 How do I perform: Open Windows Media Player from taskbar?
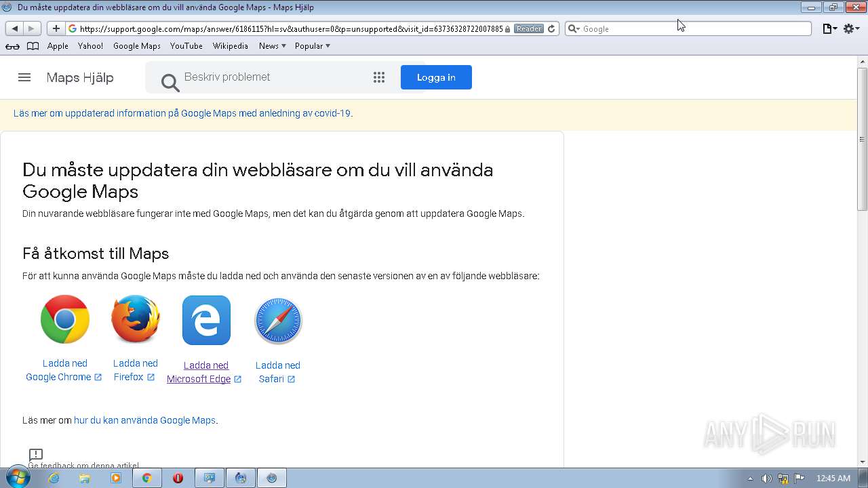pos(116,478)
